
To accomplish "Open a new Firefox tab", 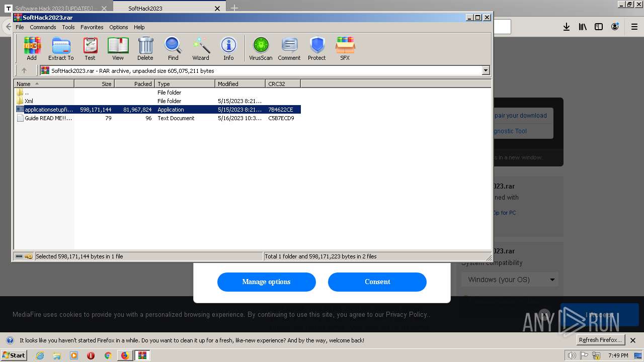I will pyautogui.click(x=234, y=8).
